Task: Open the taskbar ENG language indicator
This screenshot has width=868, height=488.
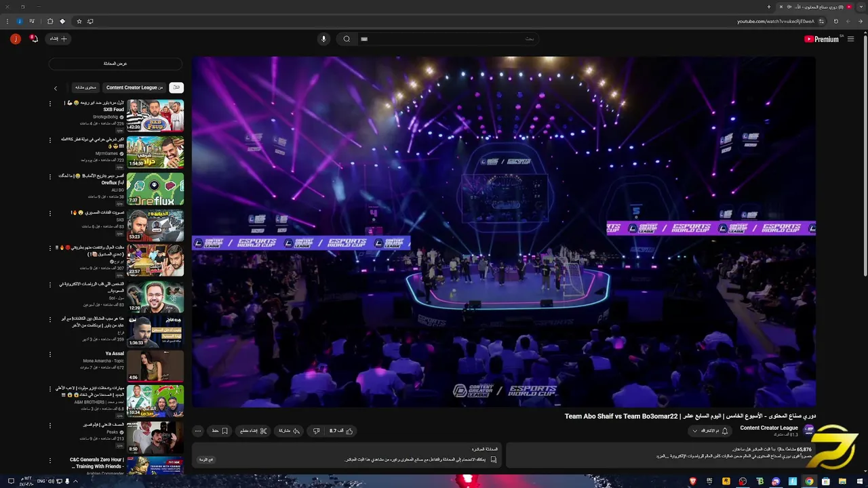Action: click(x=40, y=481)
